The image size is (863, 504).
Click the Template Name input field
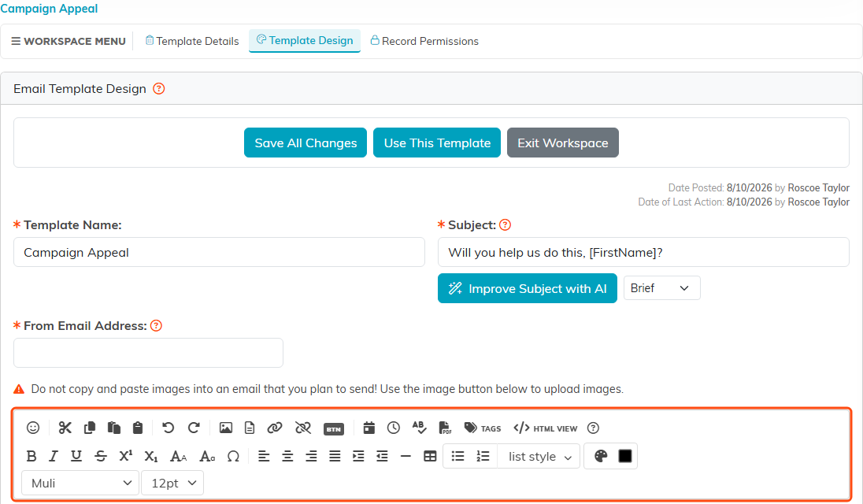tap(219, 253)
